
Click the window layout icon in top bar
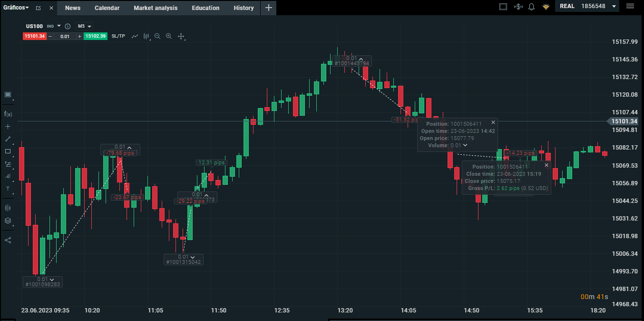[x=503, y=7]
